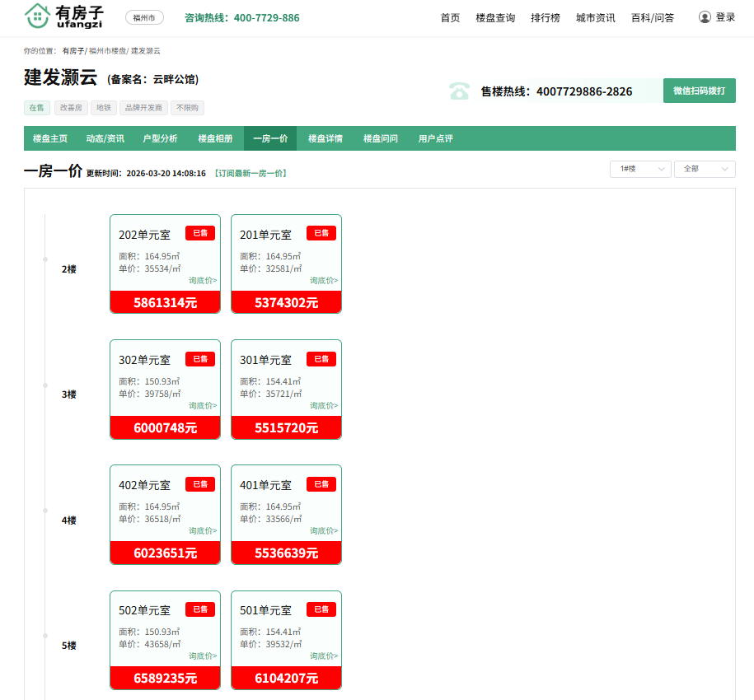
Task: Open 排行榜 in top navigation
Action: 546,18
